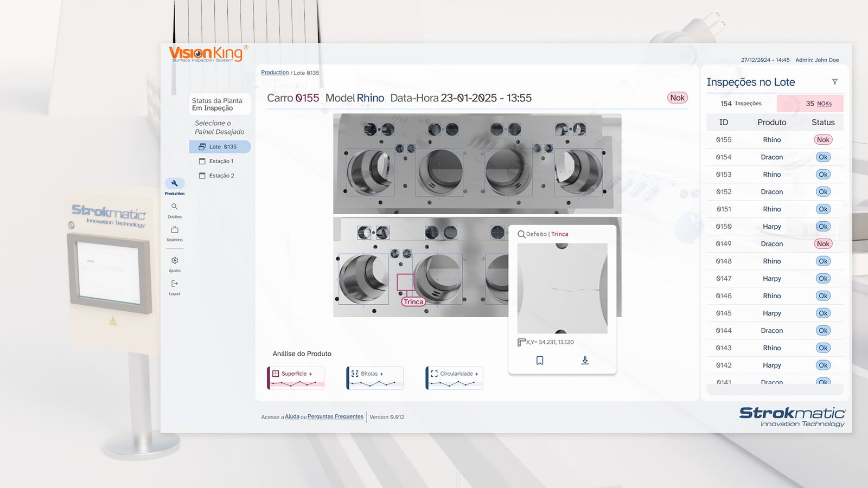Open Perguntas Frequentes link
868x488 pixels.
pyautogui.click(x=335, y=417)
